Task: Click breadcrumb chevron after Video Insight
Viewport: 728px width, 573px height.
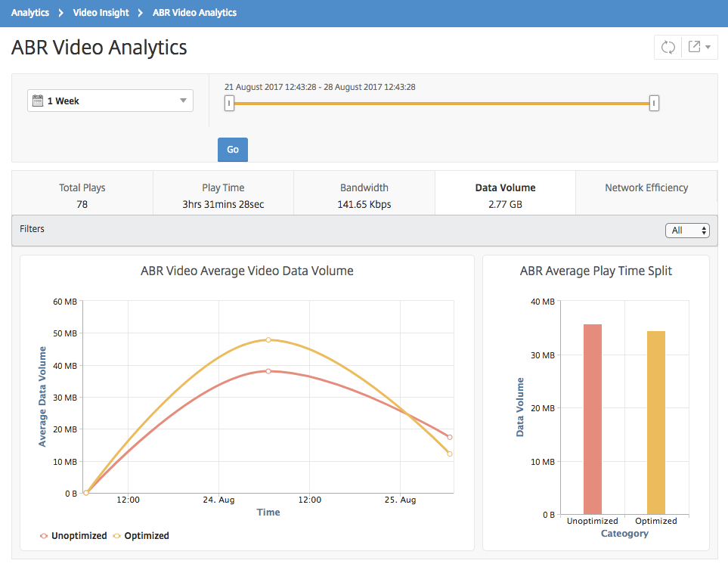Action: click(140, 13)
